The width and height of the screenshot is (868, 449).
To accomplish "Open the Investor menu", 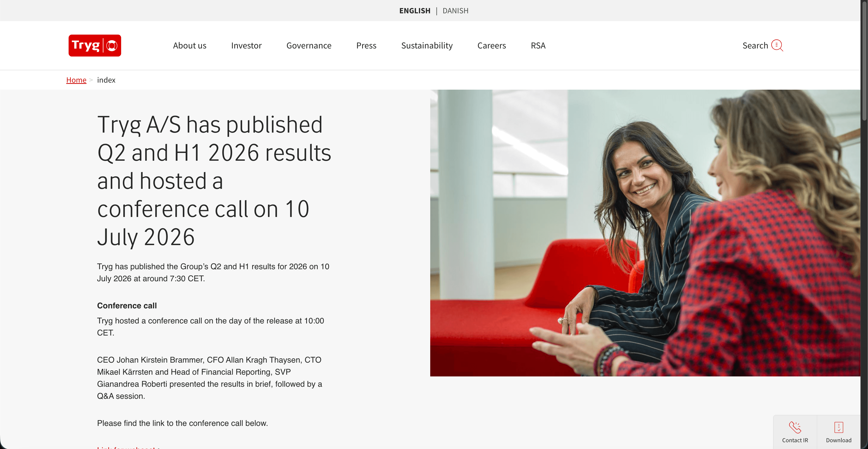I will (x=246, y=45).
